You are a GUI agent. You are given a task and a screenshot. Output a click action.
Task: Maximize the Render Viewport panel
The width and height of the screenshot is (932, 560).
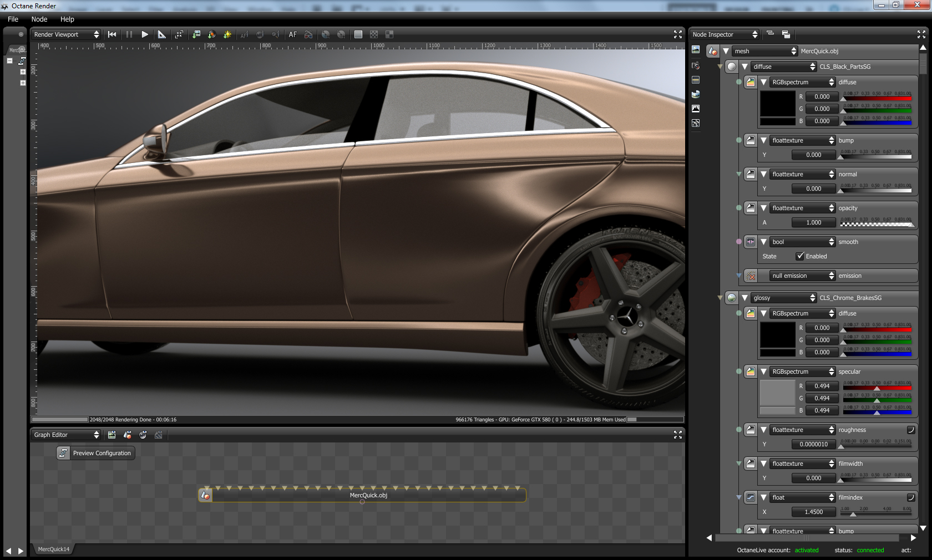[x=677, y=34]
